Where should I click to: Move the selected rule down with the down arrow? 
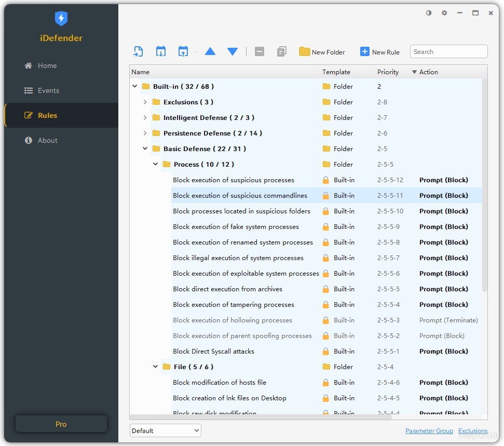point(232,51)
